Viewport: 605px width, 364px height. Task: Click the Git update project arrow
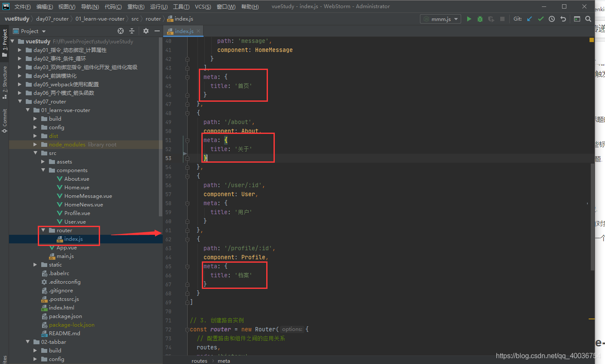pos(529,19)
